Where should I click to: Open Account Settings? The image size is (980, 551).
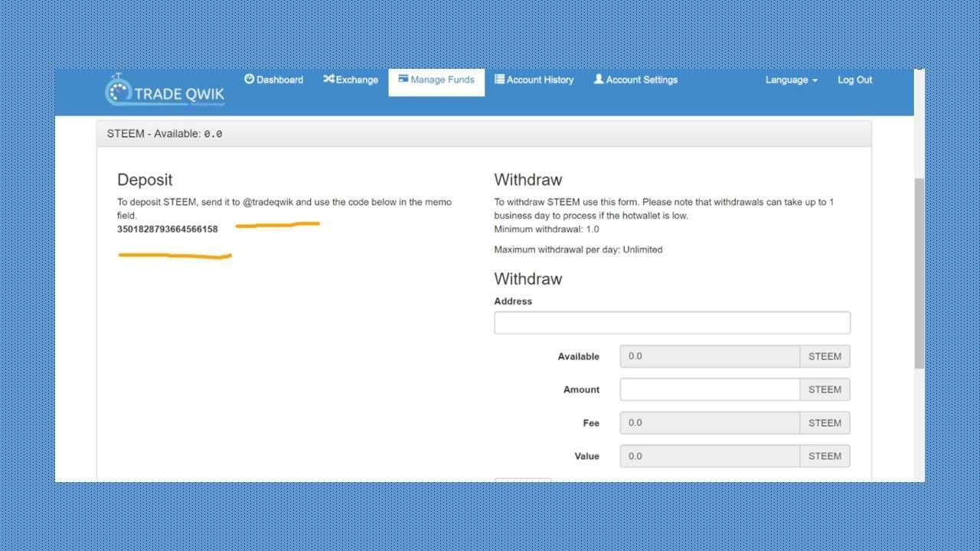pyautogui.click(x=635, y=80)
